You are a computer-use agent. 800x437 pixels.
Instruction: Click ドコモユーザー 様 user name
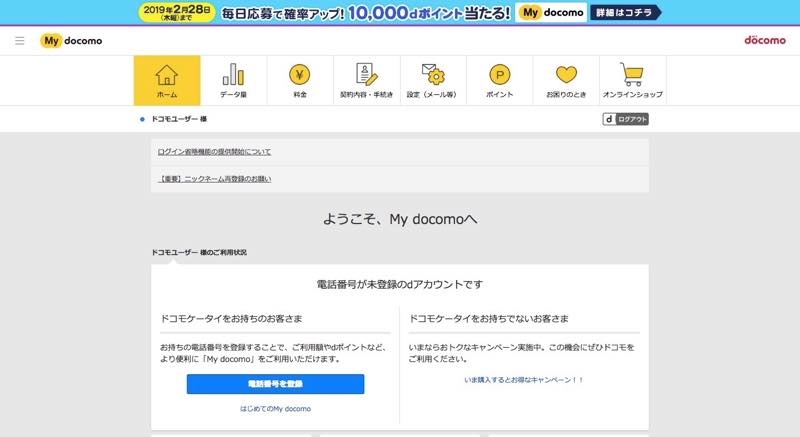click(179, 119)
